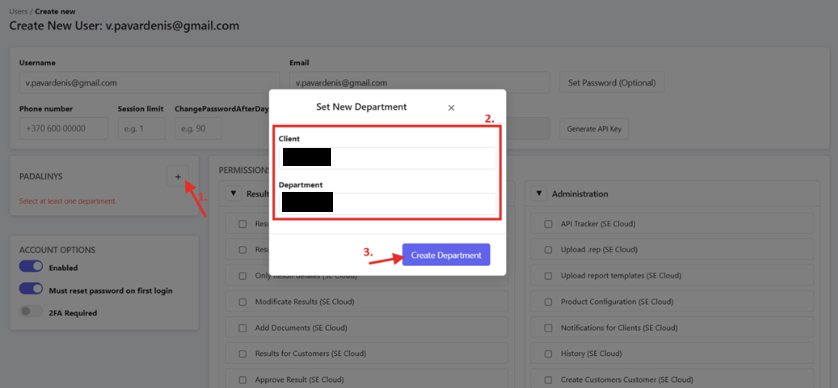This screenshot has height=388, width=838.
Task: Focus the Username input field
Action: click(149, 83)
